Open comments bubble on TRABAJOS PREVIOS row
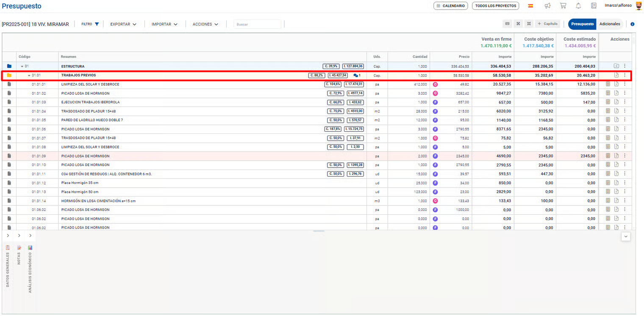The width and height of the screenshot is (644, 316). point(356,75)
